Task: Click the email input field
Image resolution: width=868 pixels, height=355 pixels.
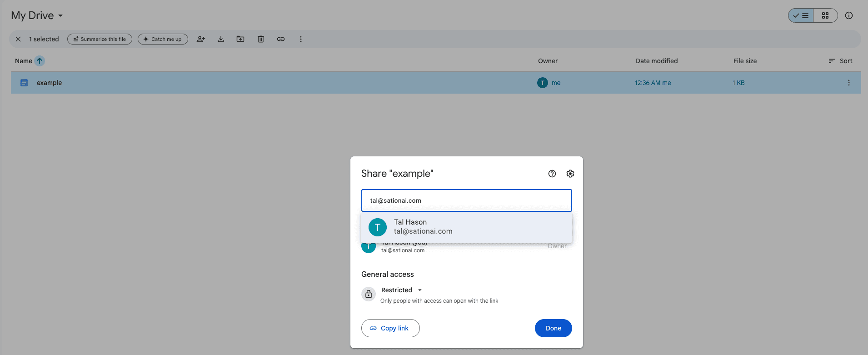Action: 466,200
